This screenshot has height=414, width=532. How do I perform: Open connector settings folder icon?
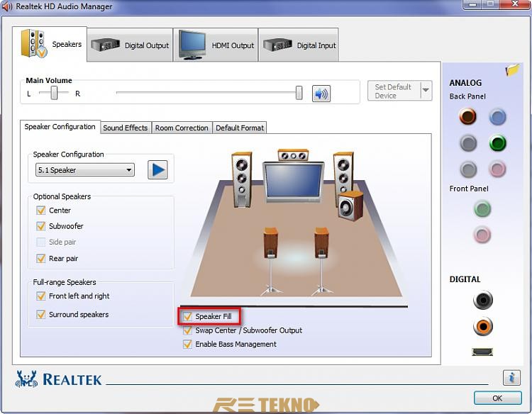[512, 70]
